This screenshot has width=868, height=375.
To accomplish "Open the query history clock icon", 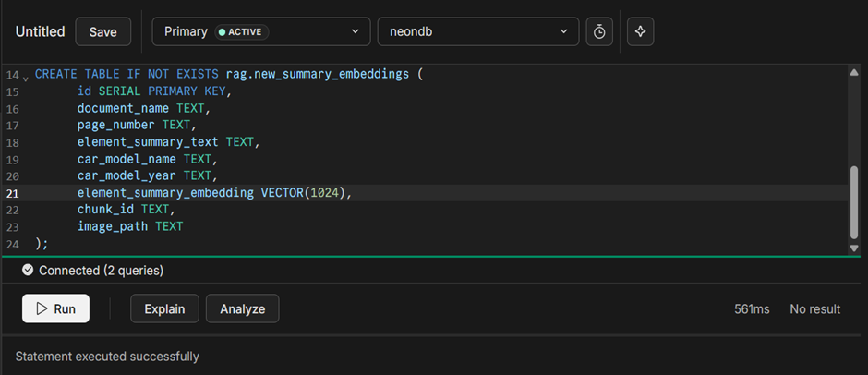I will 599,31.
